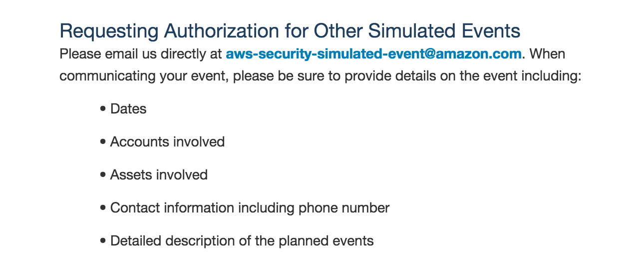Click "Contact information including phone number" item

coord(250,208)
